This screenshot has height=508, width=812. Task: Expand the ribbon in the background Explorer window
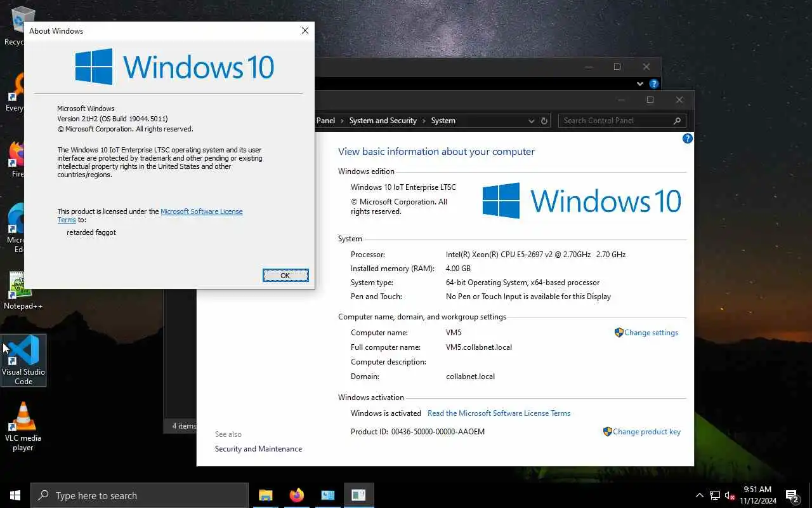tap(639, 84)
